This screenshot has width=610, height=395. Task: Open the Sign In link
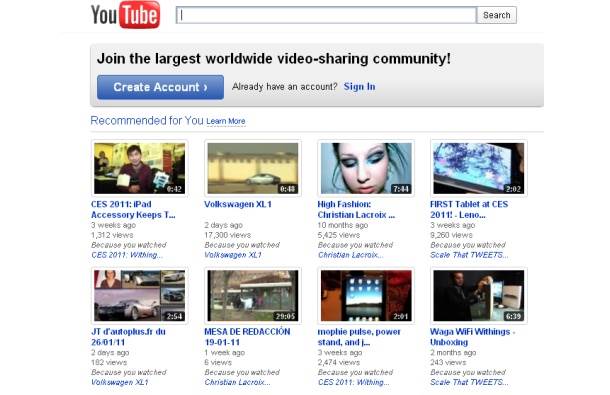click(x=359, y=87)
